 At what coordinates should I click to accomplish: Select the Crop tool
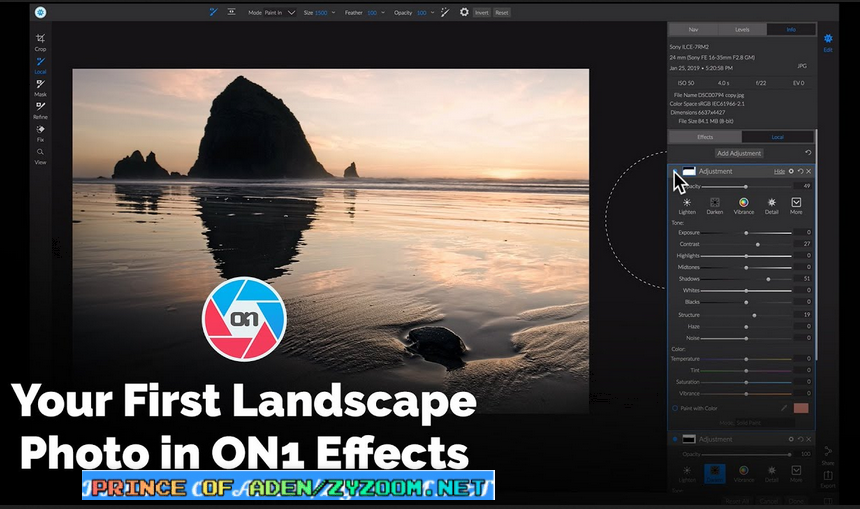point(40,42)
